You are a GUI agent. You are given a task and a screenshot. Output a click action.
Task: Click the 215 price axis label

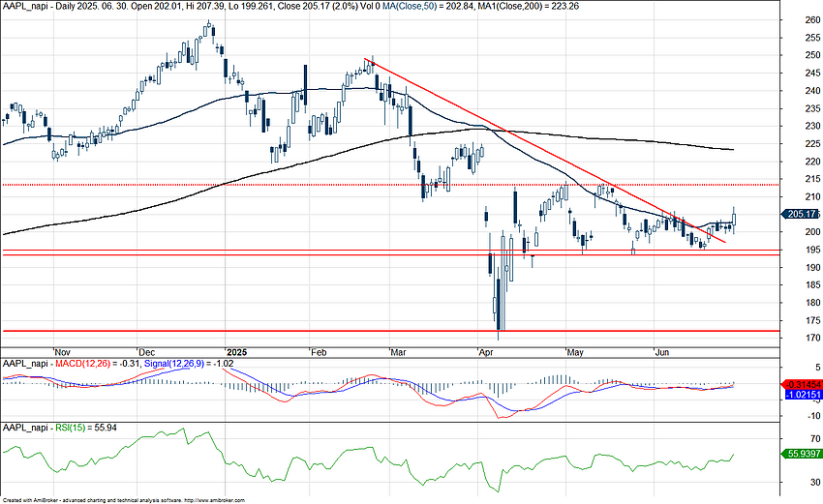(x=812, y=179)
